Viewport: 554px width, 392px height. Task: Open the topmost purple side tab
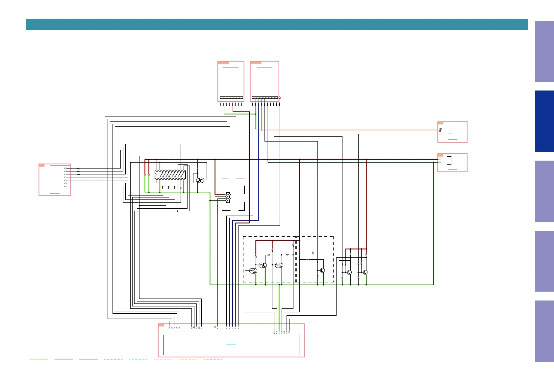pyautogui.click(x=544, y=51)
